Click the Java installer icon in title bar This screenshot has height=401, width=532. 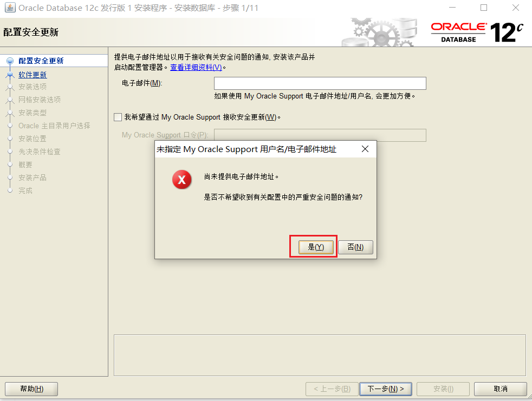(x=10, y=8)
